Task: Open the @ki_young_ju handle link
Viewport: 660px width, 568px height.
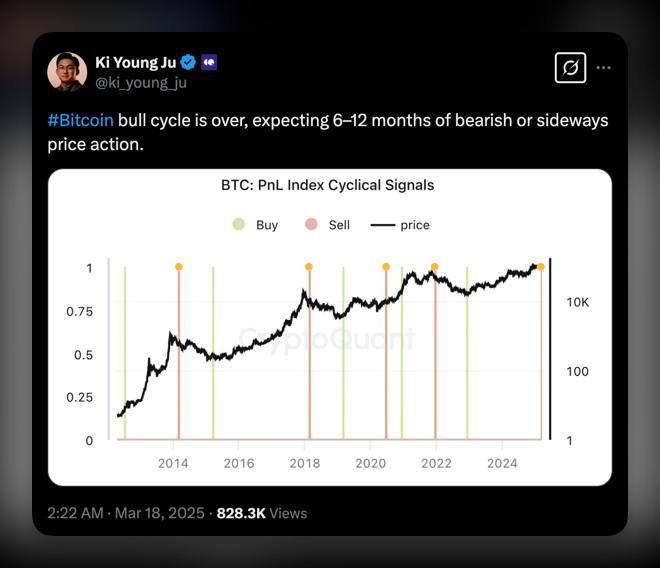Action: 141,83
